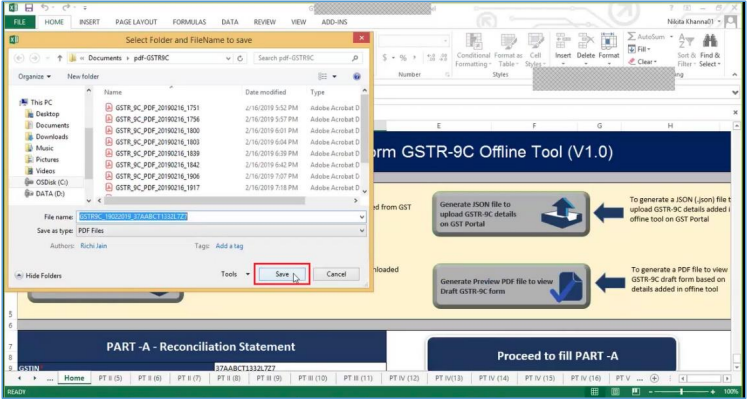Refresh the folder address bar
Viewport: 748px width, 400px height.
[240, 58]
